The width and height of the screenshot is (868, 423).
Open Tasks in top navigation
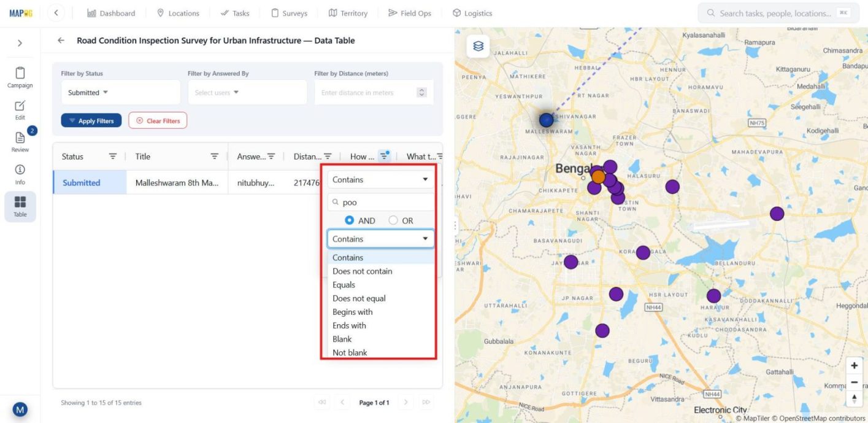point(235,13)
